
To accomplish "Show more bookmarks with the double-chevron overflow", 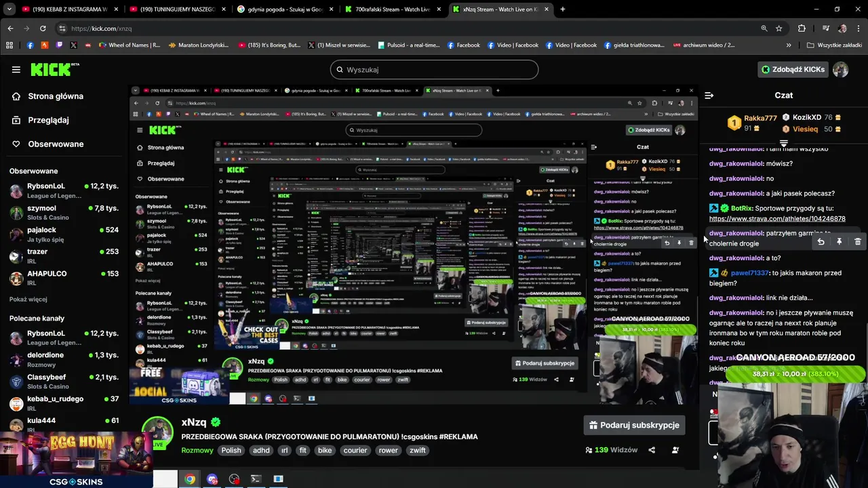I will (x=789, y=45).
